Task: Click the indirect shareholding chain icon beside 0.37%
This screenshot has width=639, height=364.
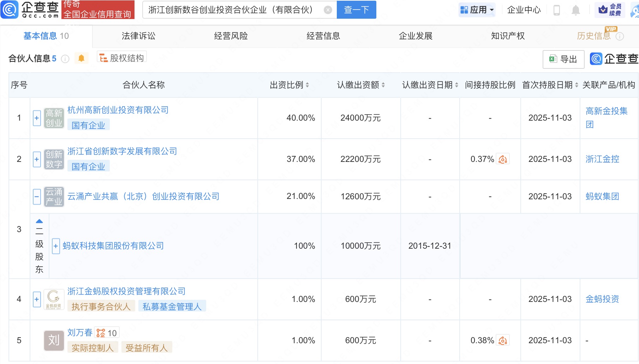Action: [x=503, y=159]
